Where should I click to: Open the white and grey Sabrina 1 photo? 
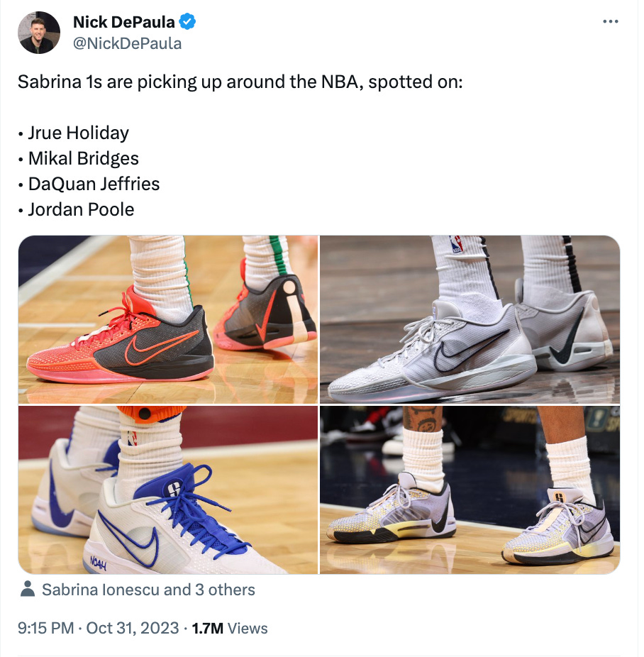470,319
